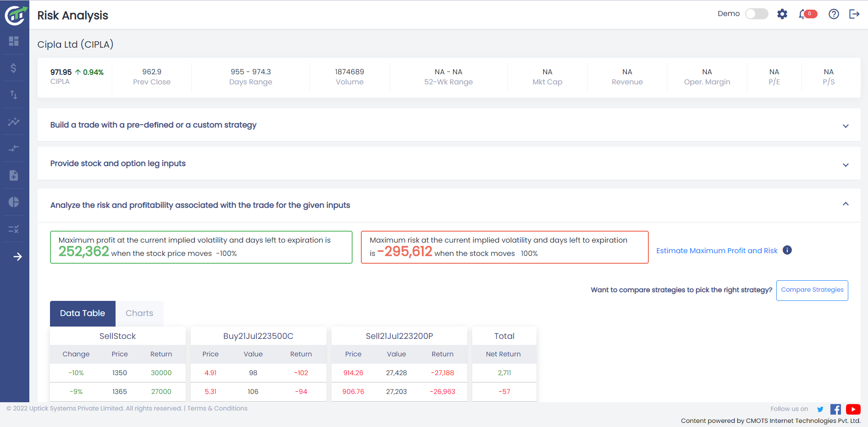The height and width of the screenshot is (427, 868).
Task: Click the 252,362 maximum profit value
Action: pos(84,251)
